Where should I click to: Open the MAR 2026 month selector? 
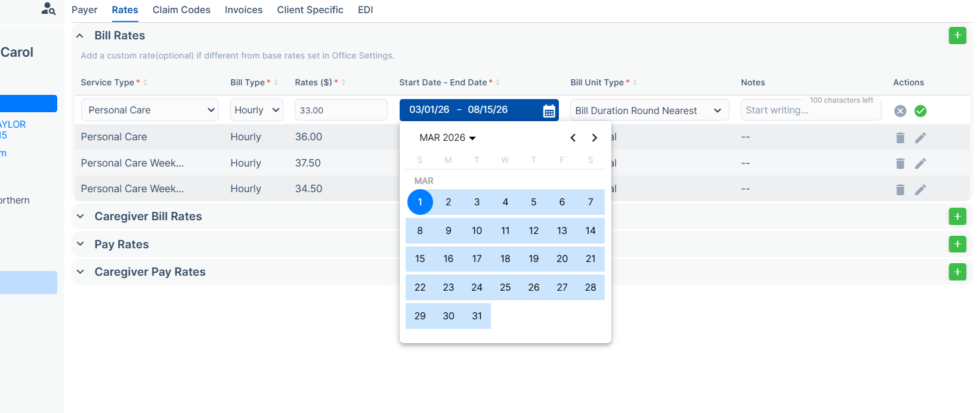click(x=447, y=138)
